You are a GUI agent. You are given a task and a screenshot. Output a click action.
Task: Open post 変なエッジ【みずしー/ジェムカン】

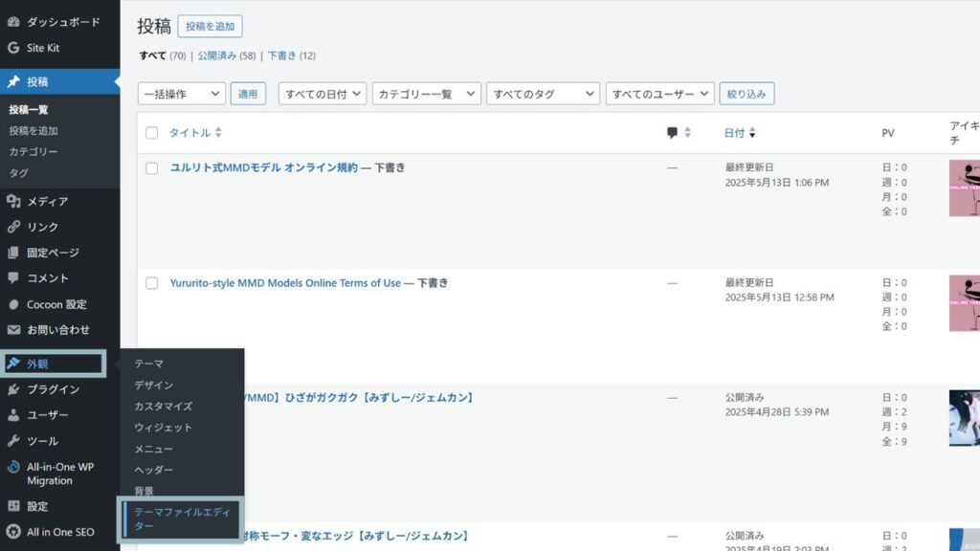(356, 536)
